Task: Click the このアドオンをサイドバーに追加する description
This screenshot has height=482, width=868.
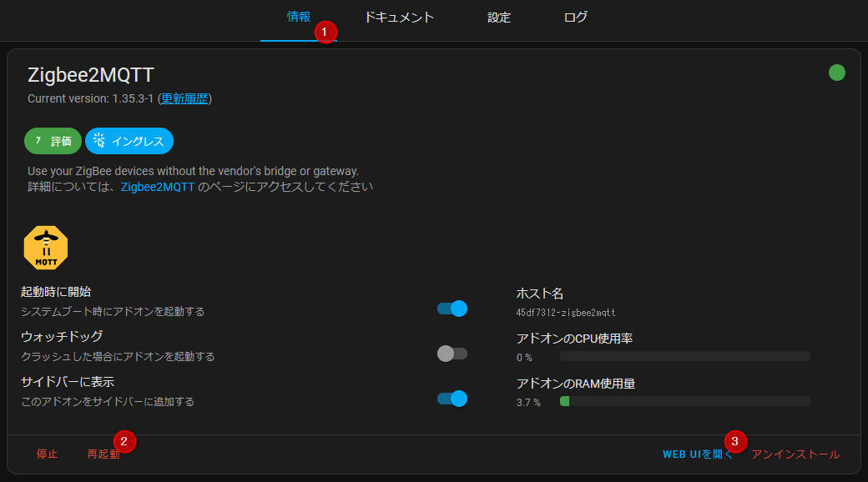Action: pyautogui.click(x=108, y=401)
